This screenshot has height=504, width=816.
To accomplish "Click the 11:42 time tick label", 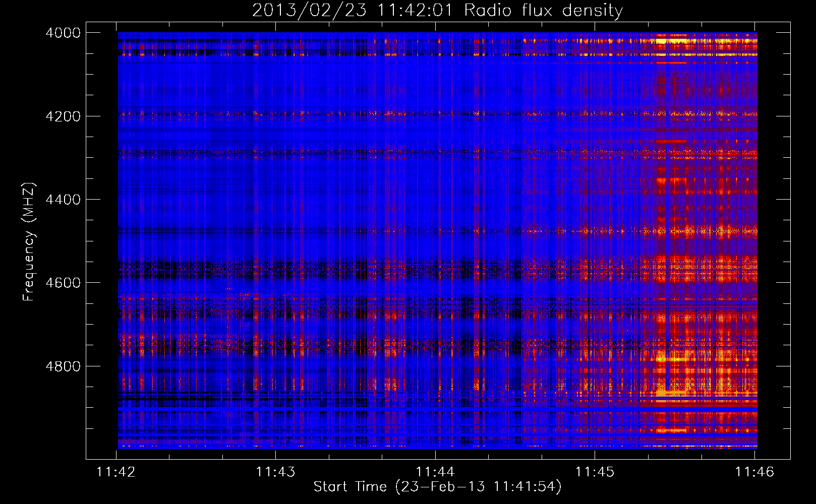I will (x=116, y=472).
